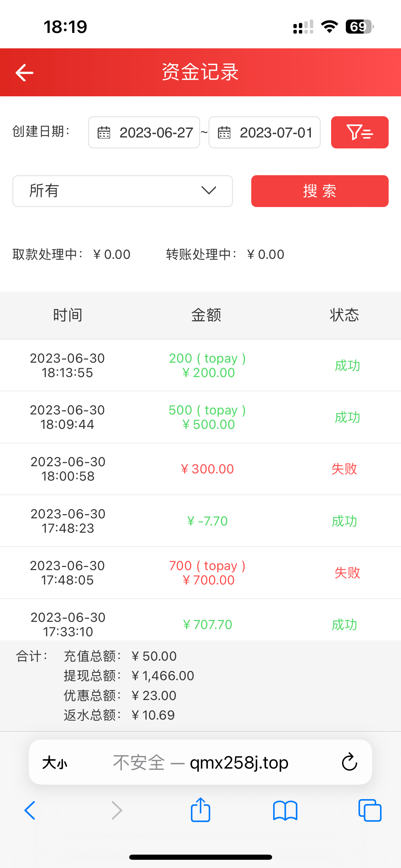Screen dimensions: 401x868
Task: Open Safari bookmarks book icon
Action: [x=285, y=810]
